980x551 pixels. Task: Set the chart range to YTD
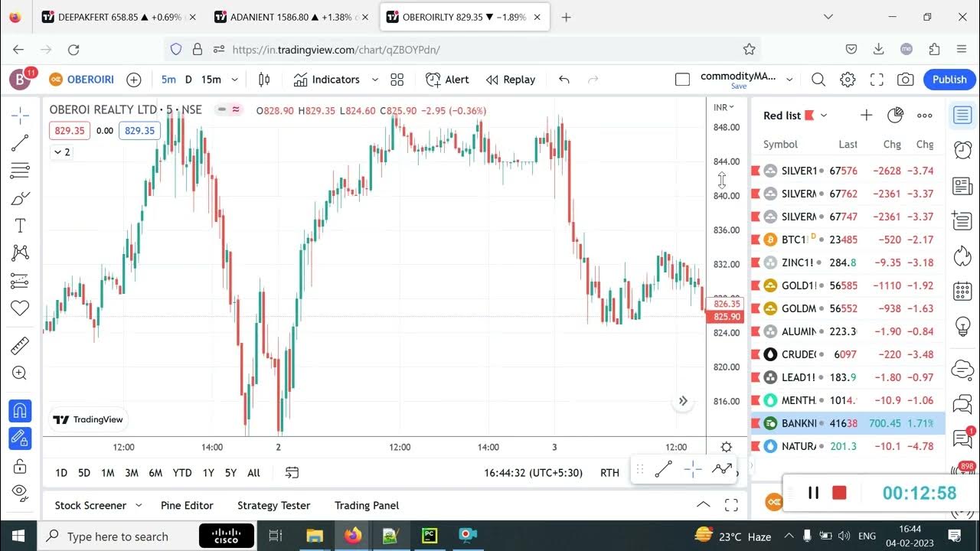click(x=182, y=473)
